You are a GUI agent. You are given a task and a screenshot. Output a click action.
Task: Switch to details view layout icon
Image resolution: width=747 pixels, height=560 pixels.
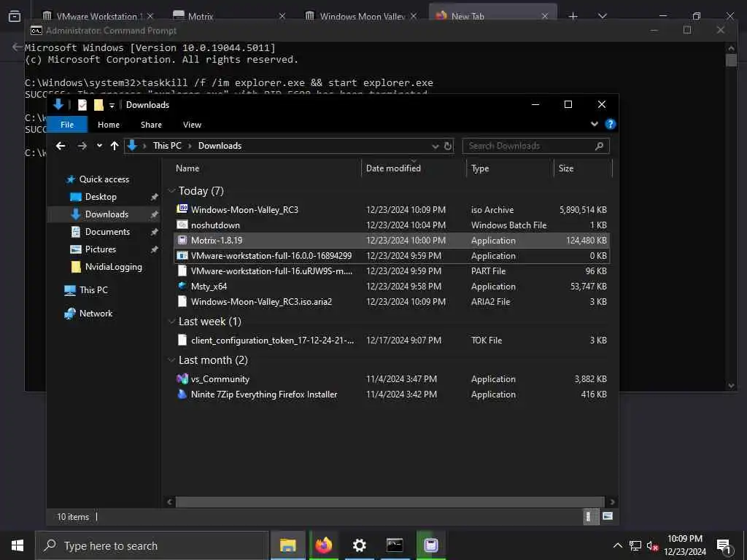coord(589,516)
